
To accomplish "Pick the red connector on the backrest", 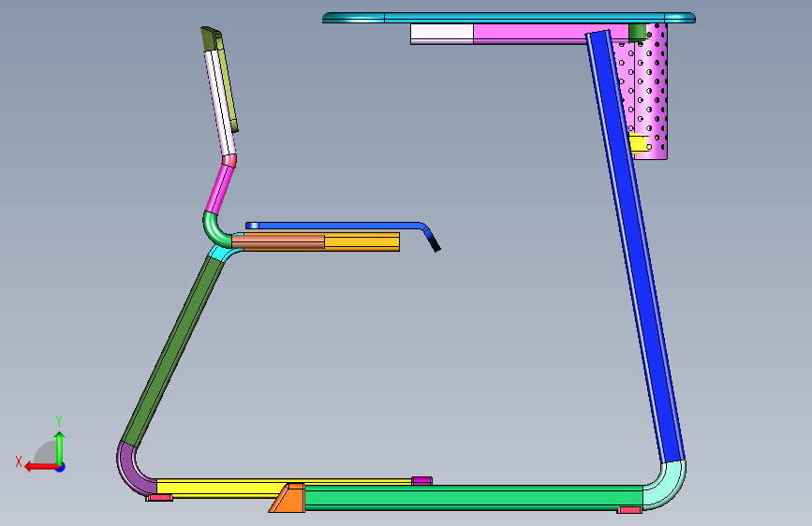I will pos(229,160).
